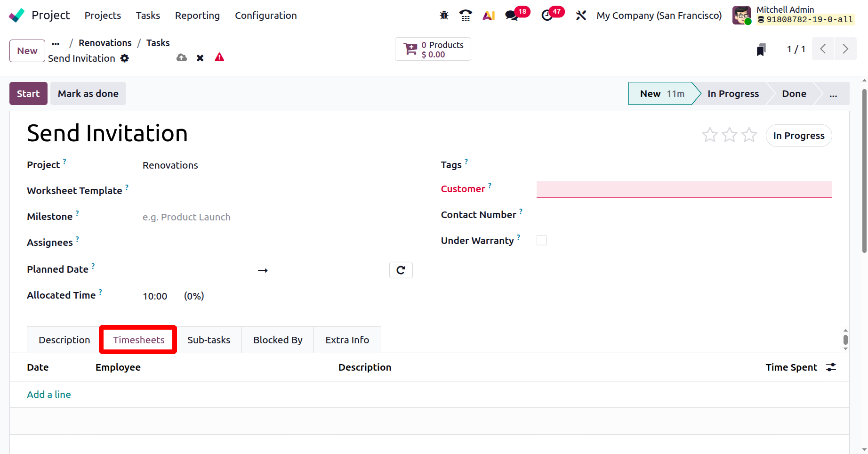
Task: Click the bookmark icon
Action: click(761, 49)
